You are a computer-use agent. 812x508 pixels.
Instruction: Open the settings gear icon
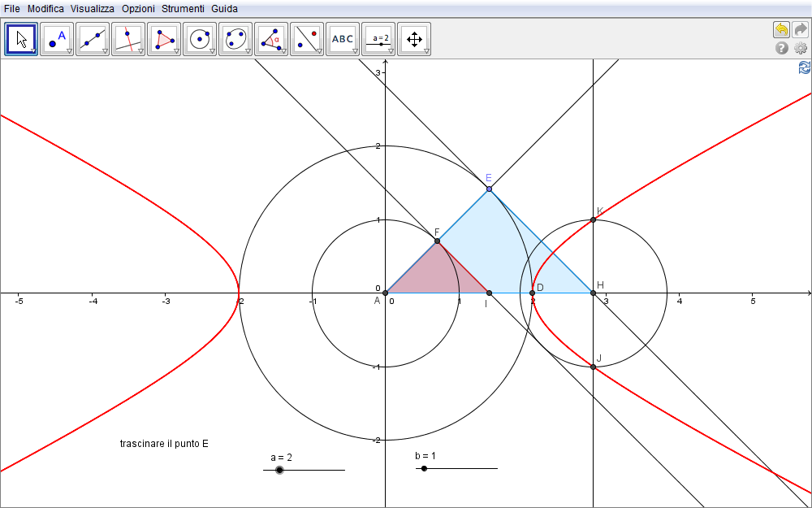[x=800, y=49]
